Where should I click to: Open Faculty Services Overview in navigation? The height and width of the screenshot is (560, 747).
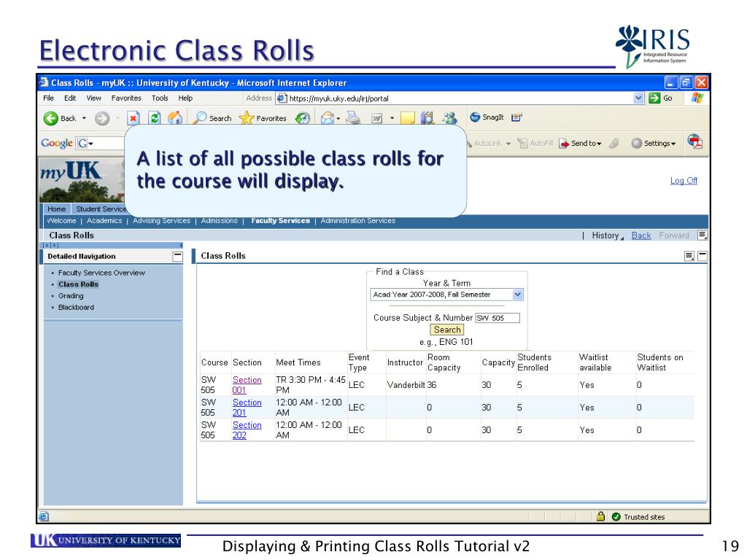tap(101, 273)
